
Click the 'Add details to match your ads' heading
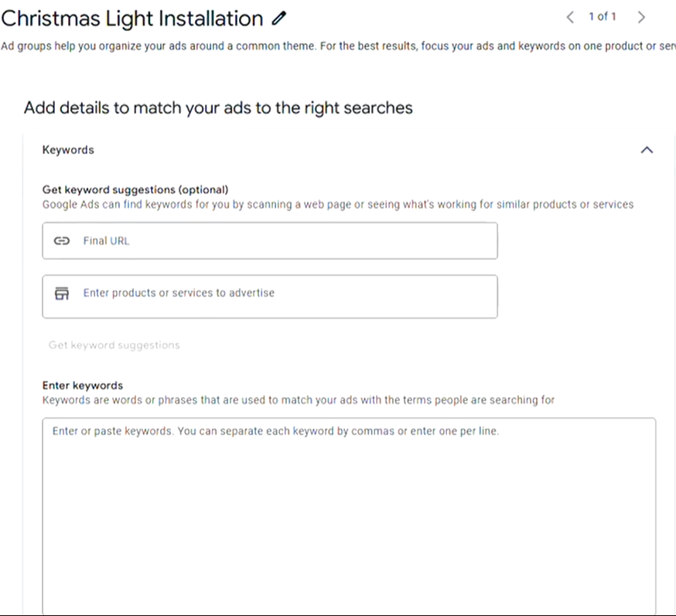click(x=218, y=108)
